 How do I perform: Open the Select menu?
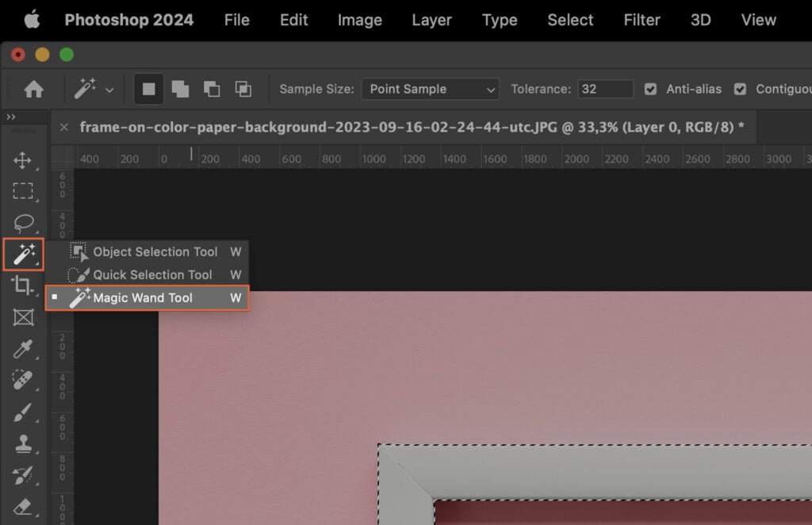point(569,20)
